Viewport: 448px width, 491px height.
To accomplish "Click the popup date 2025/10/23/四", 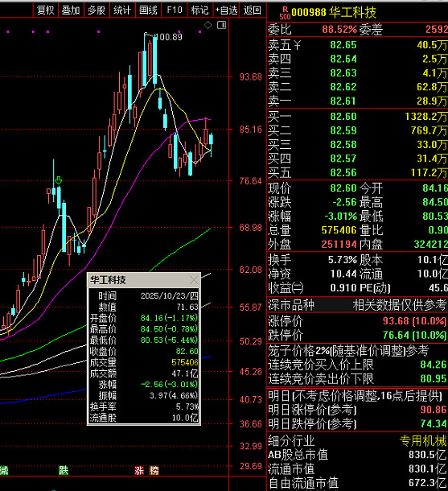I will click(169, 296).
